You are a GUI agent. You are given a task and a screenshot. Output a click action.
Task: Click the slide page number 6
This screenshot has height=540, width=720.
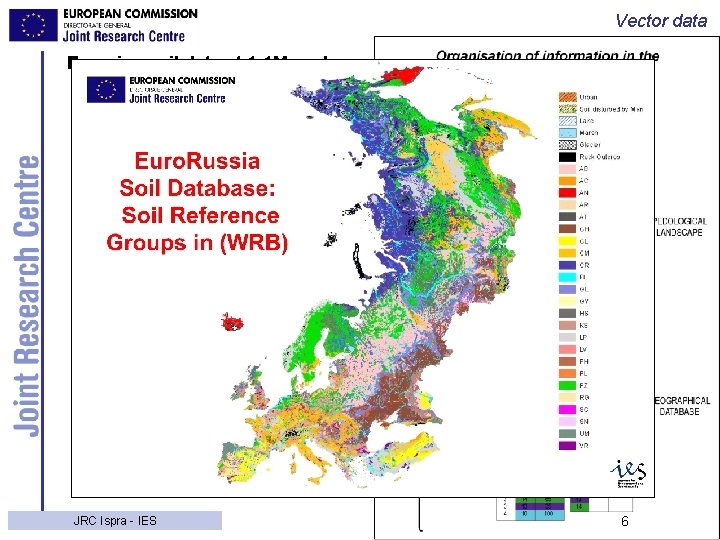coord(624,521)
